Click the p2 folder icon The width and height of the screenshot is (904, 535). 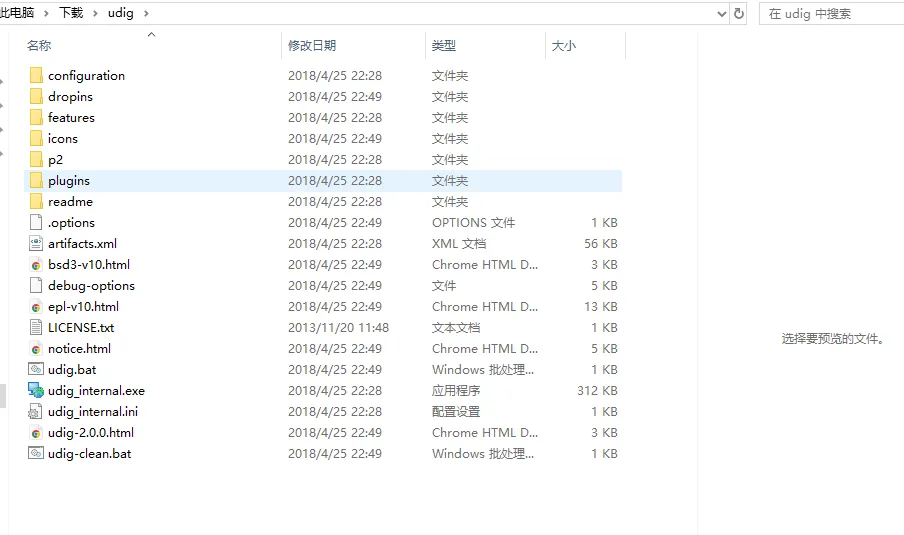pyautogui.click(x=36, y=160)
